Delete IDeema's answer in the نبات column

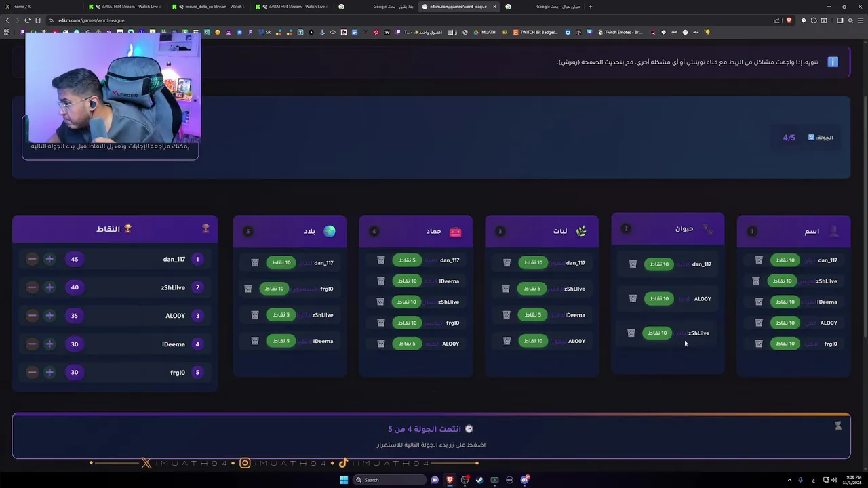coord(507,315)
